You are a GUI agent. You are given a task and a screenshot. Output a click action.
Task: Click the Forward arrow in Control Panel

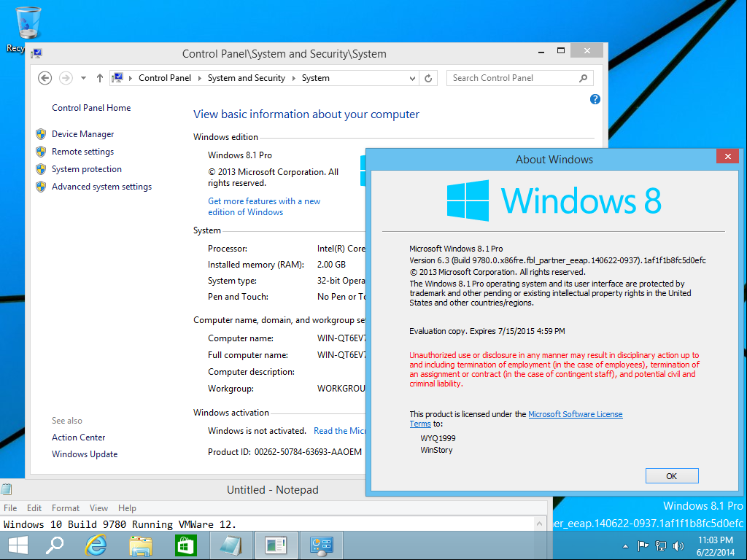click(x=66, y=78)
